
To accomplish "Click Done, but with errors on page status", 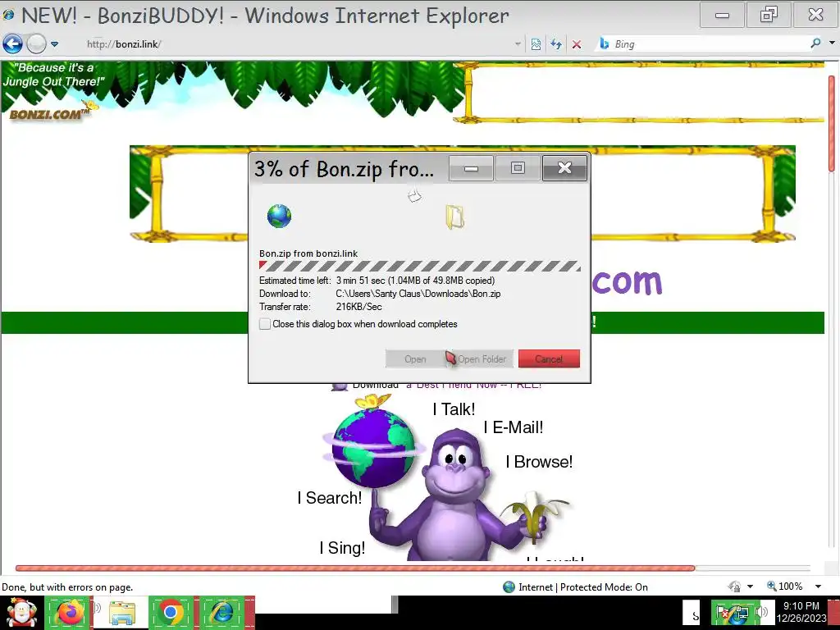I will 67,587.
